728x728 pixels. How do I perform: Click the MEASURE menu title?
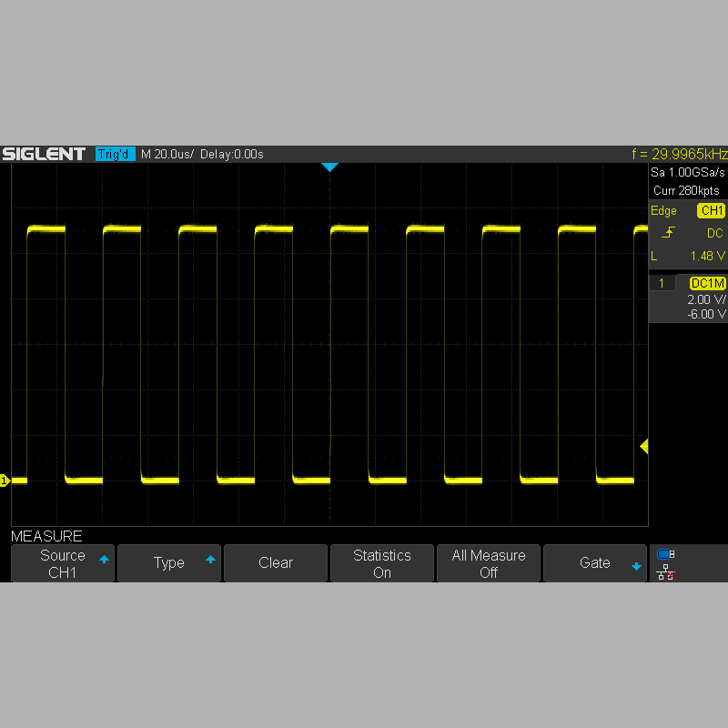click(46, 536)
